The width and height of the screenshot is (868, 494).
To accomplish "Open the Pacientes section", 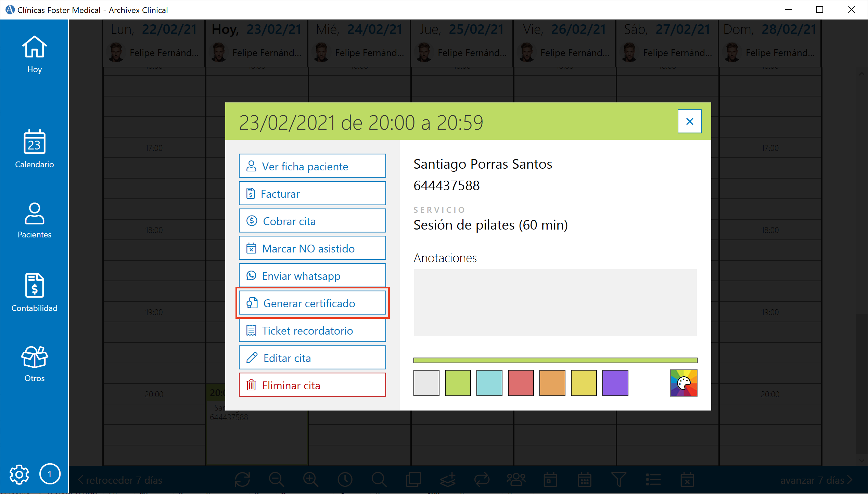I will tap(34, 221).
